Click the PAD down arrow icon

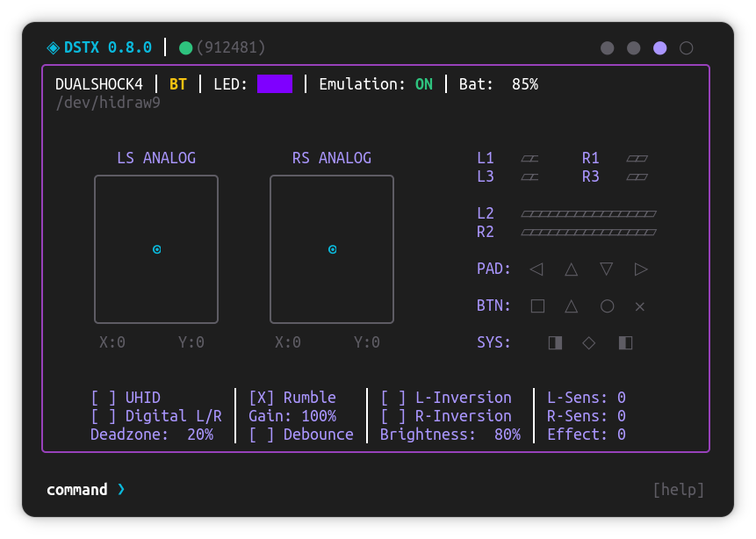click(x=607, y=269)
